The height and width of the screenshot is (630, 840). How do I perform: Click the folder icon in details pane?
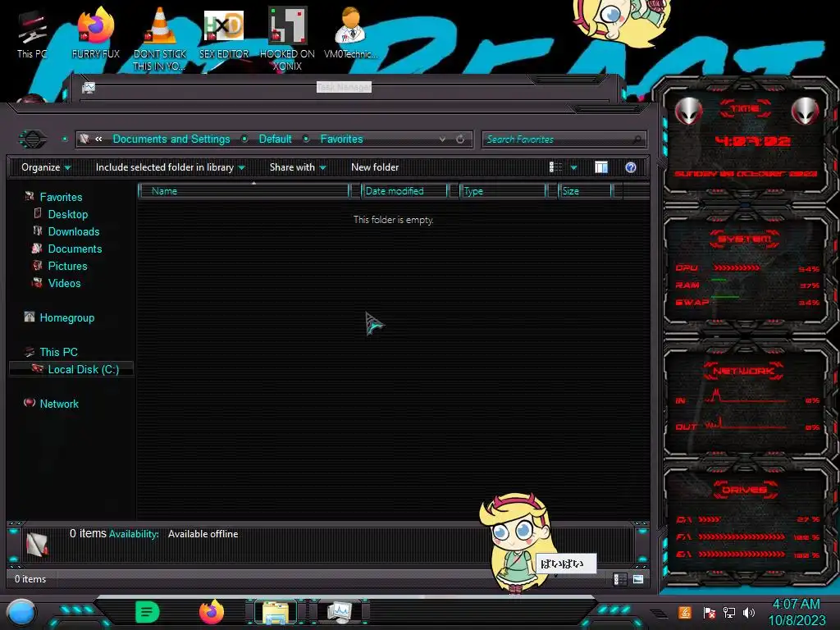36,545
